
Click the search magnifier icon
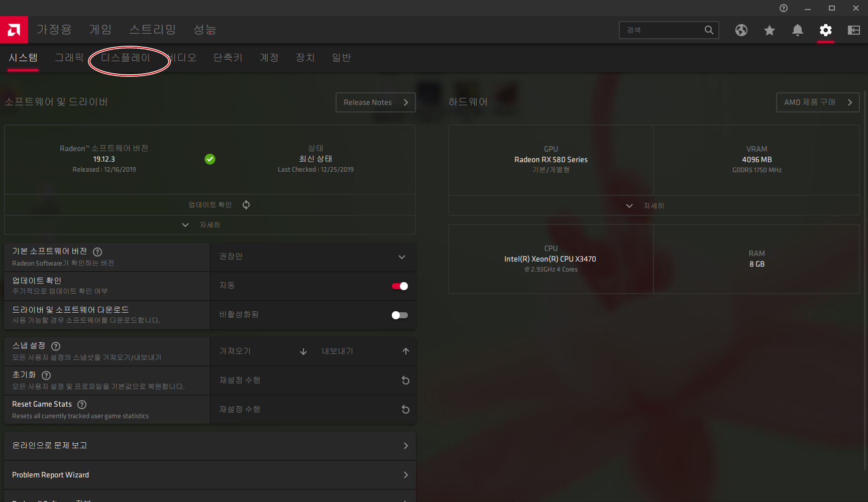click(x=709, y=30)
